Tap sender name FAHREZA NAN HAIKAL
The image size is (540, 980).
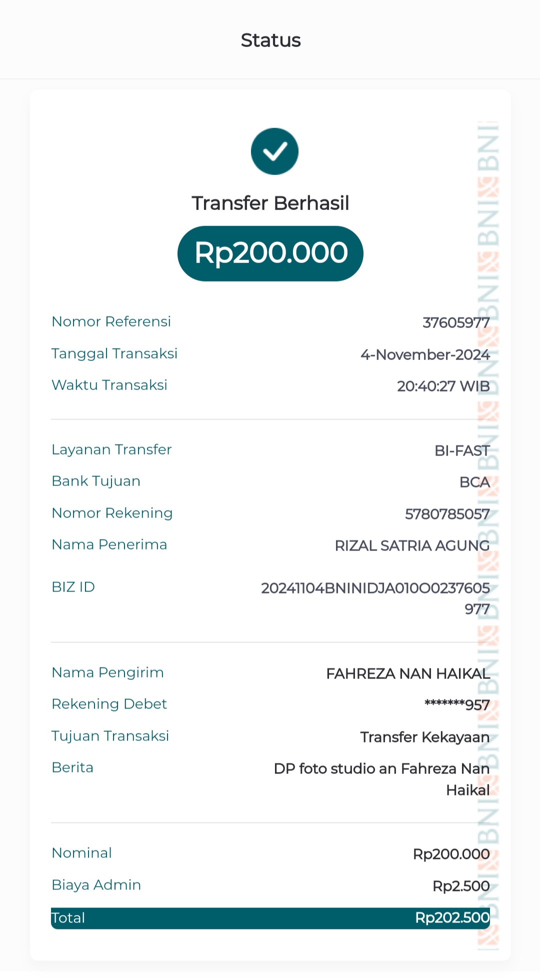click(x=408, y=674)
